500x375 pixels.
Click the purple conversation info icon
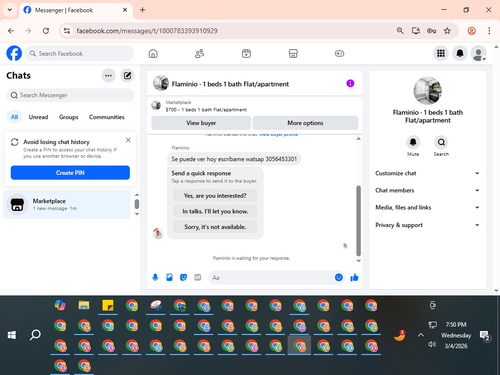click(350, 83)
